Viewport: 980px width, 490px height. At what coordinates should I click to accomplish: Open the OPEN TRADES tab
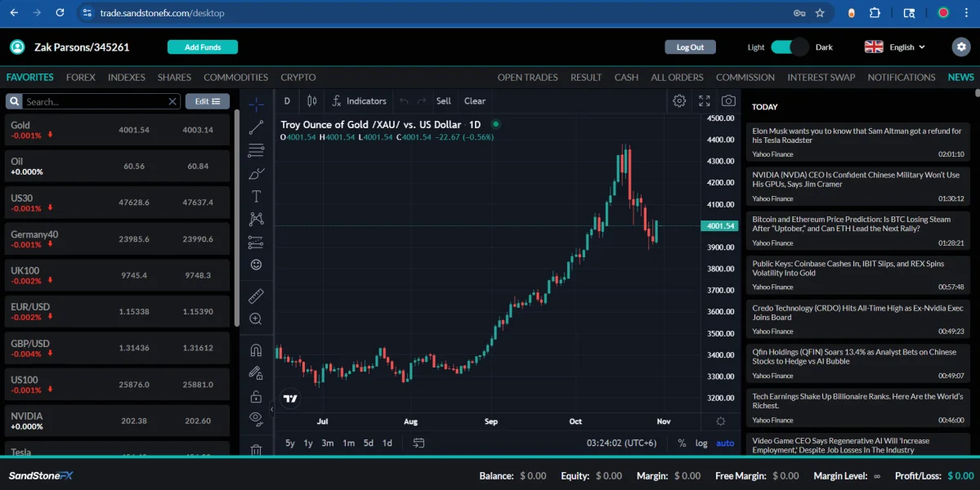[527, 78]
